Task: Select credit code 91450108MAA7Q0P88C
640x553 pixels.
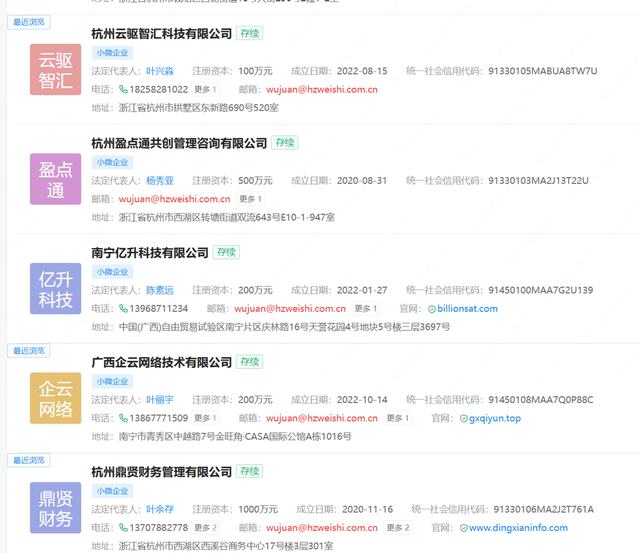Action: [x=541, y=400]
